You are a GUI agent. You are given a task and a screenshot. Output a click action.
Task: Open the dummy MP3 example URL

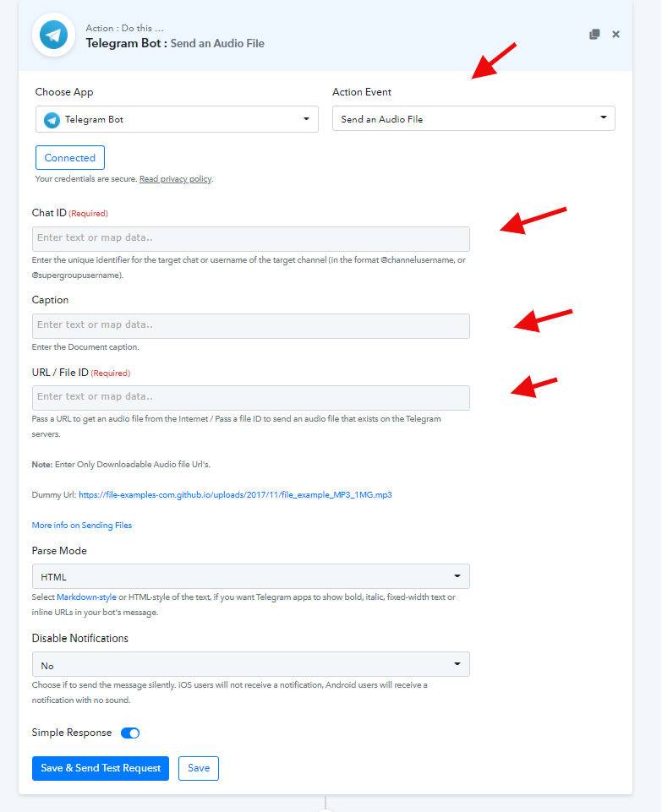235,495
